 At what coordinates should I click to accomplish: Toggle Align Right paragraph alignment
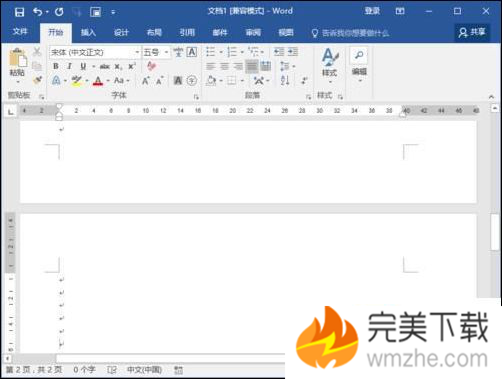238,66
